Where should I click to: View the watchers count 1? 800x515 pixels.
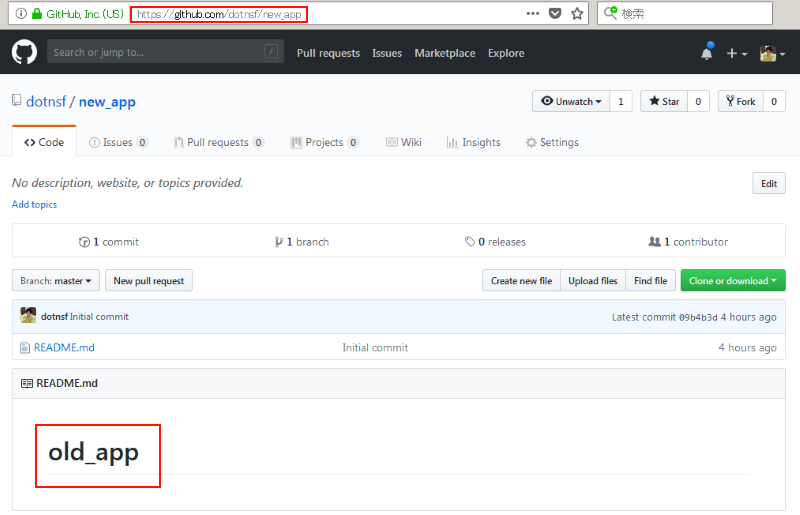point(621,101)
